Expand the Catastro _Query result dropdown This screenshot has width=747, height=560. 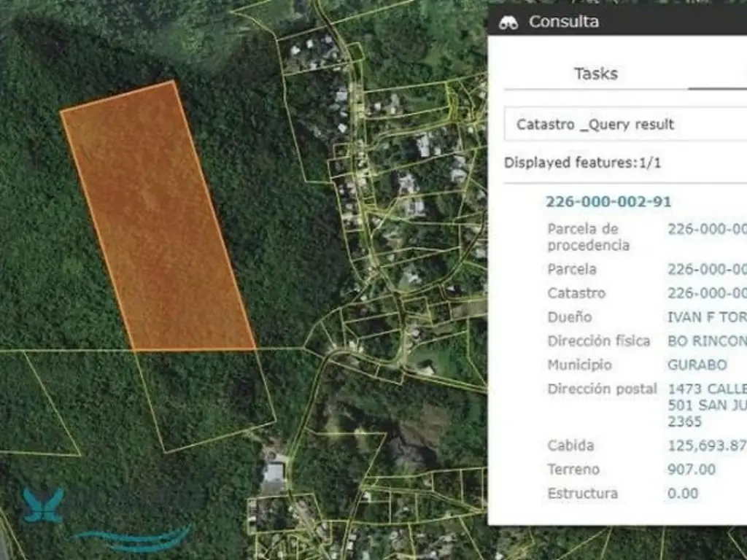[625, 124]
